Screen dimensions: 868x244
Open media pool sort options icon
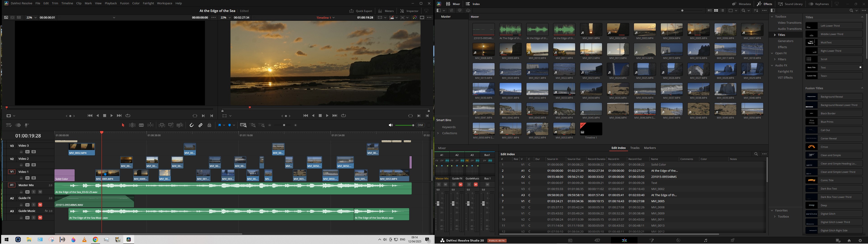(756, 11)
